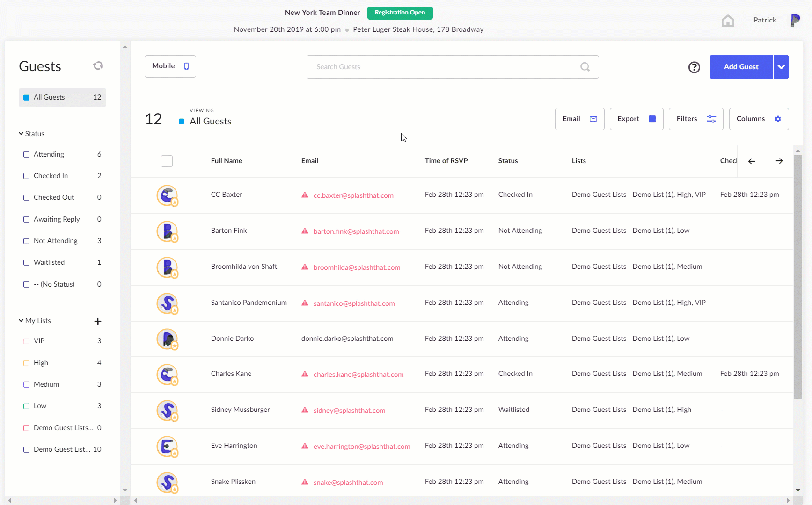Check the High list filter
Screen dimensions: 812x505
click(26, 363)
